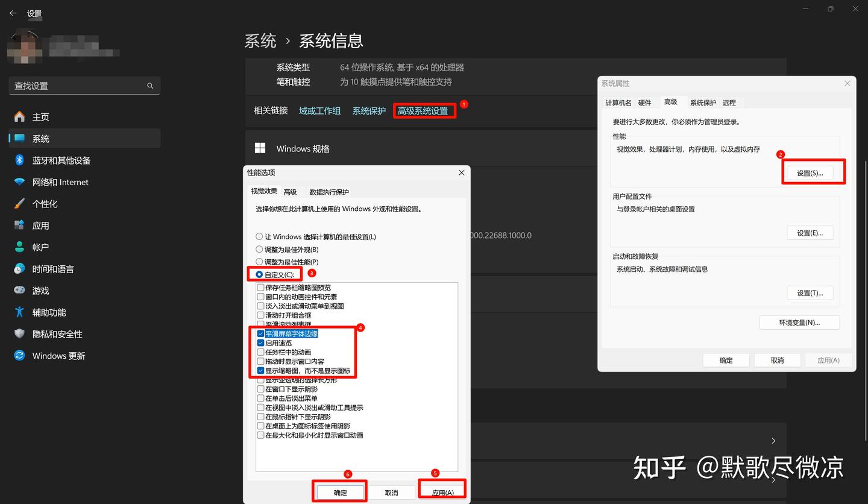Enable 任务栏中的动画 checkbox
This screenshot has width=868, height=504.
(x=261, y=352)
